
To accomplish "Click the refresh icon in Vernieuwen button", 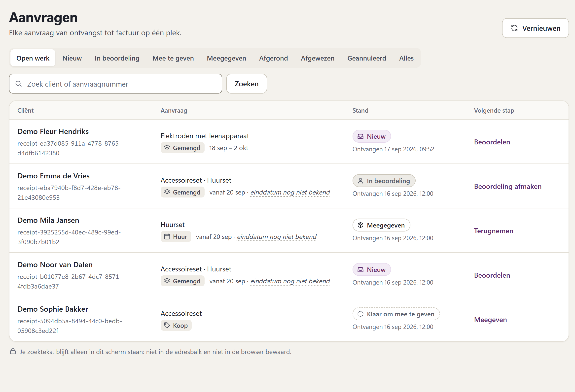I will pyautogui.click(x=514, y=28).
